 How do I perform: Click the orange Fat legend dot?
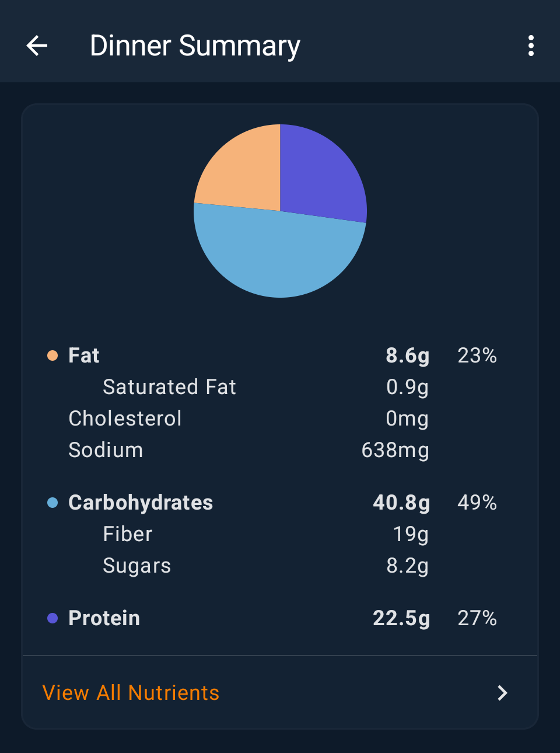click(52, 355)
